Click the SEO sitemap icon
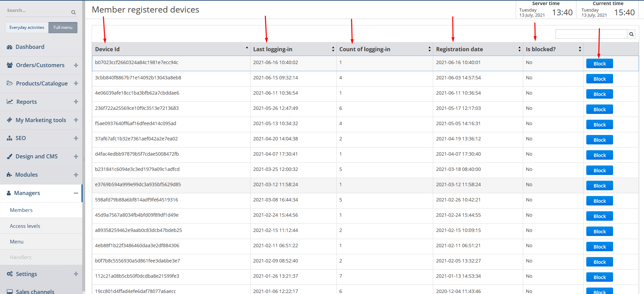The image size is (644, 294). click(x=10, y=138)
